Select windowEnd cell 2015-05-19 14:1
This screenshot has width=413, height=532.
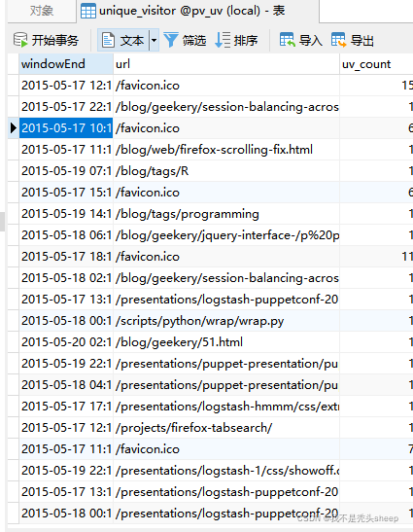[66, 213]
